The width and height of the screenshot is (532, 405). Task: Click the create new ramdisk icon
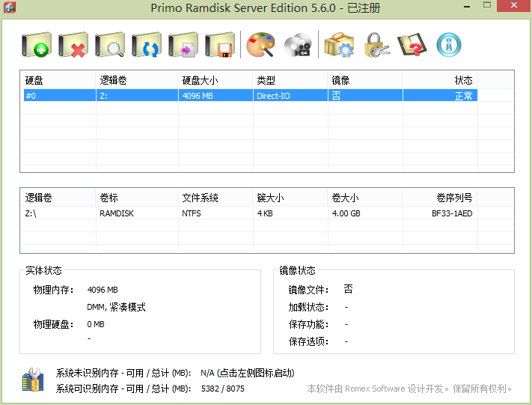coord(37,46)
